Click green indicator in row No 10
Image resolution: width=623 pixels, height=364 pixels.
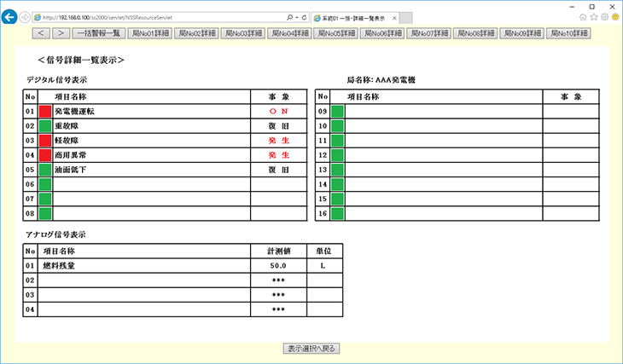pos(338,126)
